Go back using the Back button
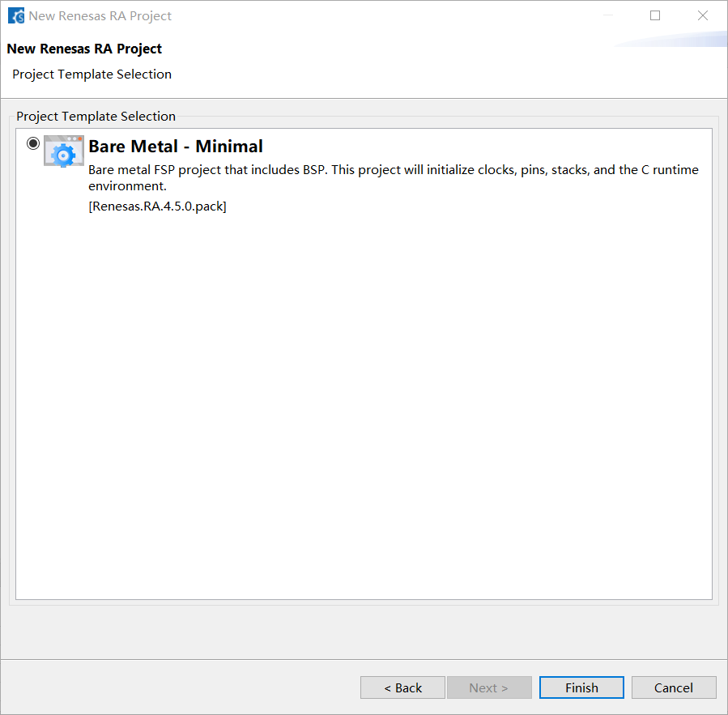Image resolution: width=728 pixels, height=715 pixels. click(x=402, y=687)
